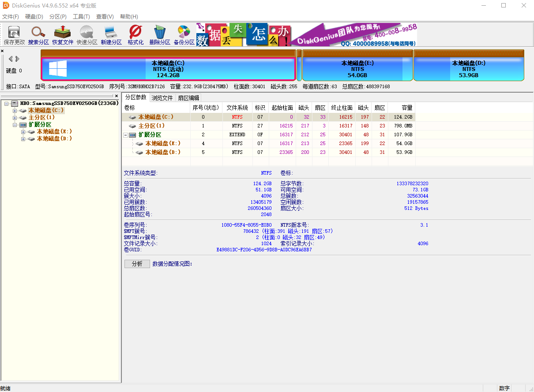
Task: Open the 扇区编辑 sector editor tab
Action: pos(188,97)
